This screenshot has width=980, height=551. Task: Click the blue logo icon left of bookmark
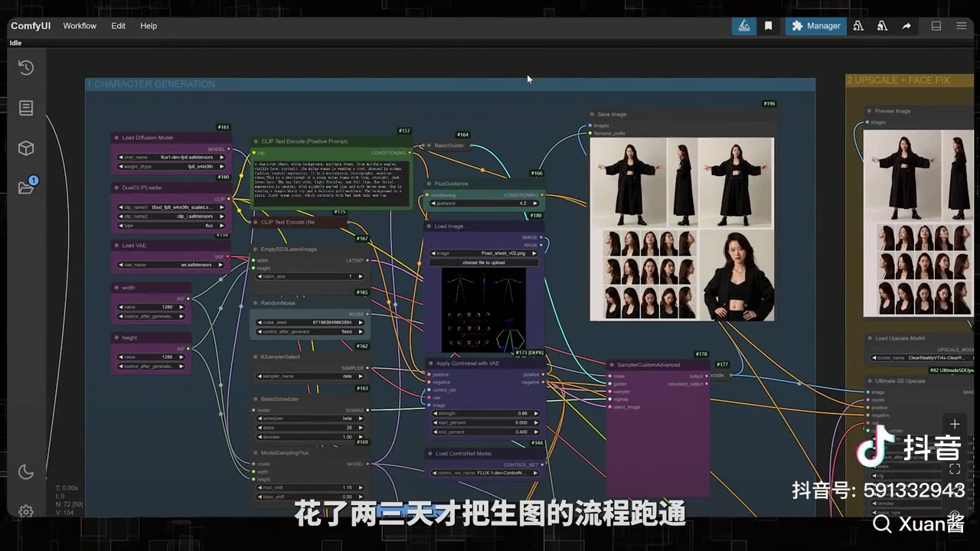tap(743, 26)
